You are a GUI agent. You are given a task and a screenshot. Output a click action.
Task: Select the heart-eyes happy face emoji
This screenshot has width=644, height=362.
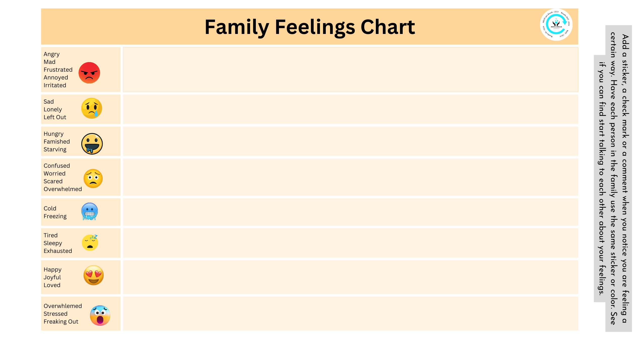click(93, 275)
